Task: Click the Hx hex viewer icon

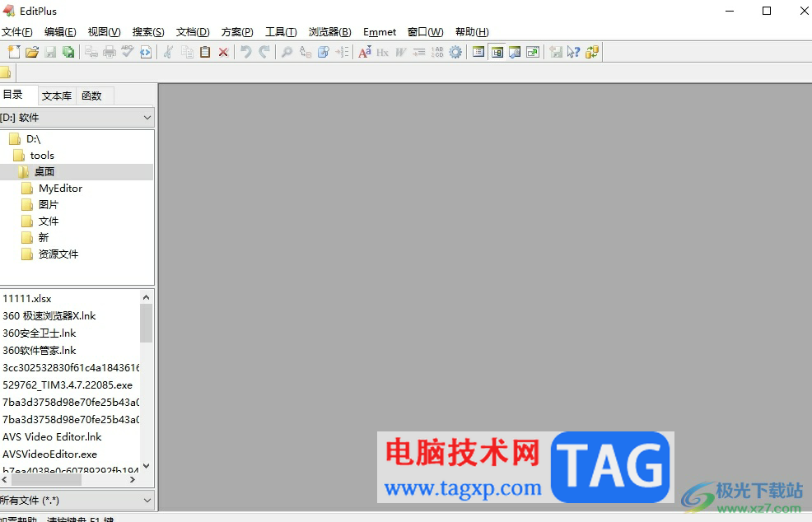Action: [x=383, y=53]
